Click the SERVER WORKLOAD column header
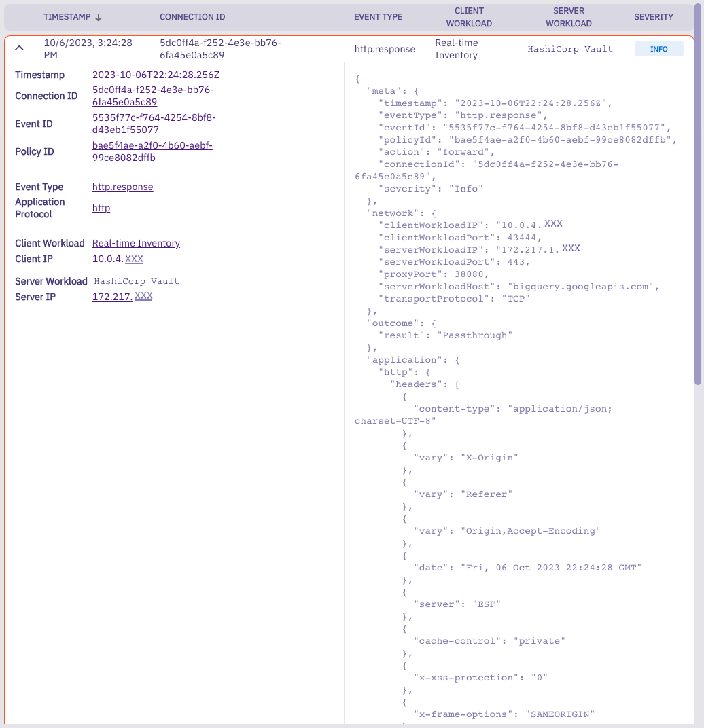The width and height of the screenshot is (704, 728). click(568, 16)
